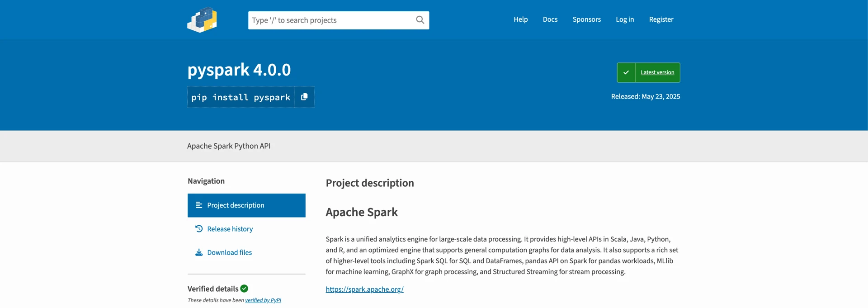Visit the spark.apache.org link

365,289
